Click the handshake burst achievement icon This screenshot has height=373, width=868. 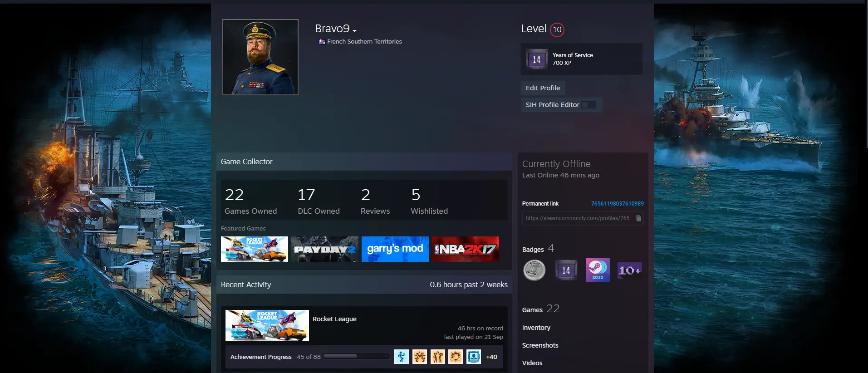pos(456,357)
